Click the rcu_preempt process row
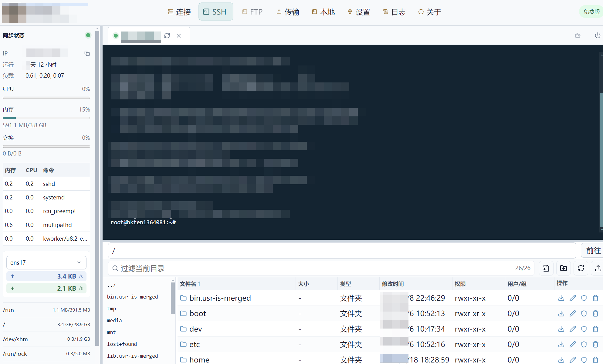Screen dimensions: 603x364 point(46,211)
